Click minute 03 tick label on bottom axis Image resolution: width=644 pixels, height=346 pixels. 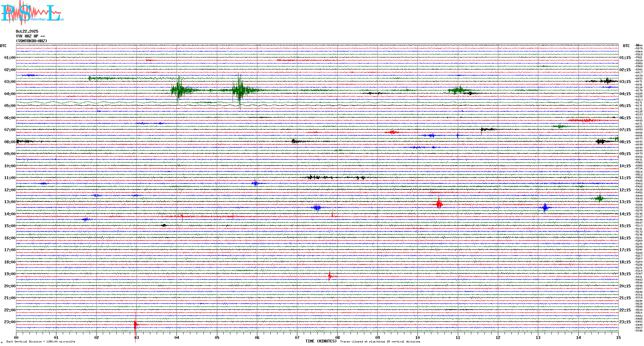[136, 337]
